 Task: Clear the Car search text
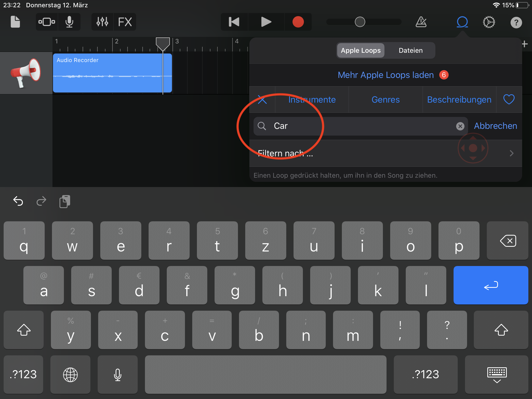[460, 126]
